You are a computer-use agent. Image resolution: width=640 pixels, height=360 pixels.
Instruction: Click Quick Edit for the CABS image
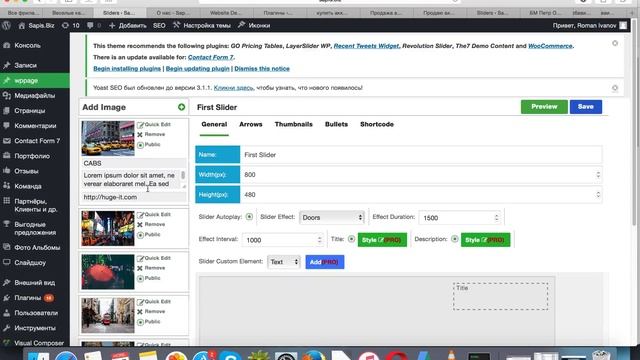[x=154, y=124]
